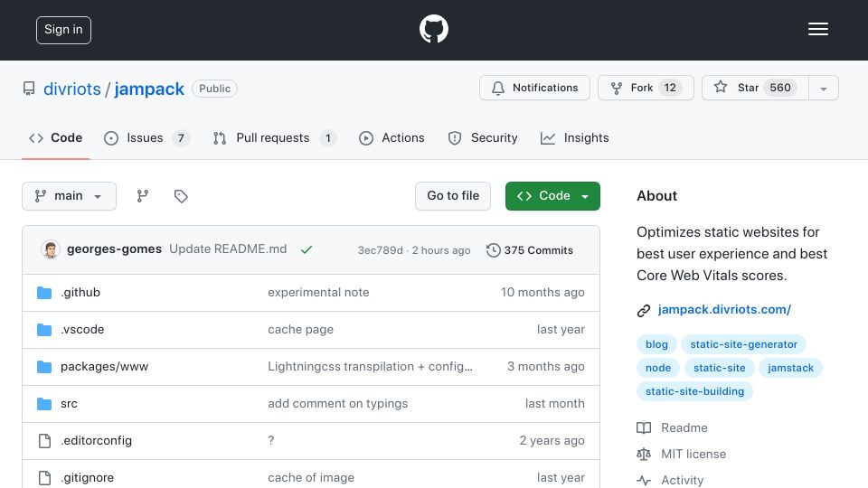Viewport: 868px width, 488px height.
Task: Click the Sign in button
Action: [63, 30]
